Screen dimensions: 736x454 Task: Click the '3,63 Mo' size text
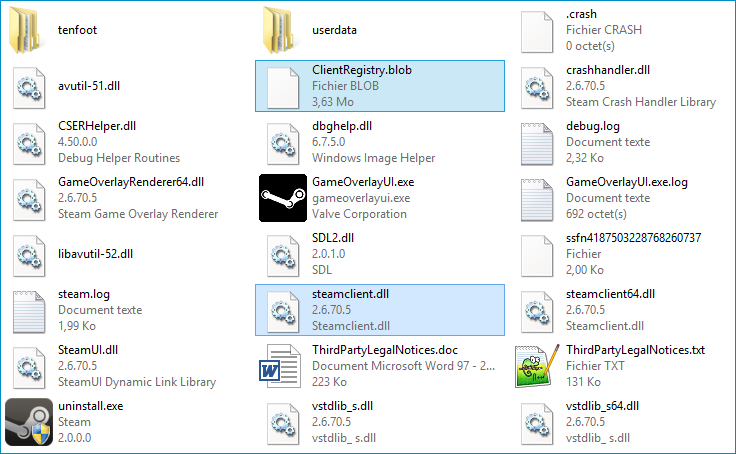coord(333,102)
